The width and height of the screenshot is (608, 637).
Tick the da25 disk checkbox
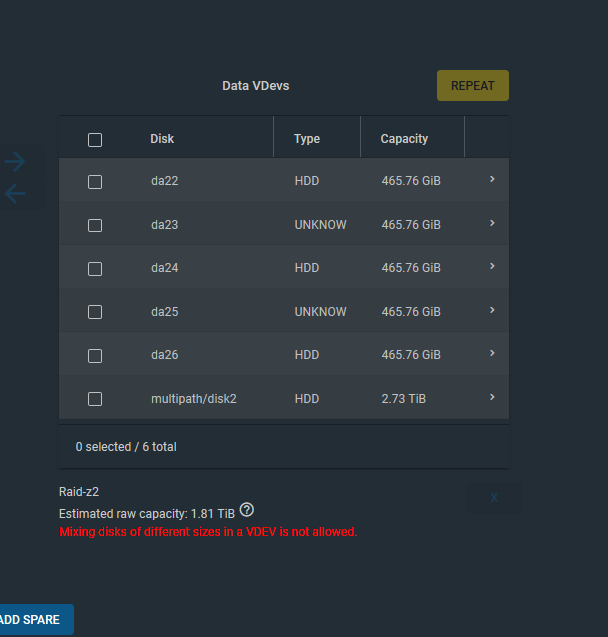95,312
